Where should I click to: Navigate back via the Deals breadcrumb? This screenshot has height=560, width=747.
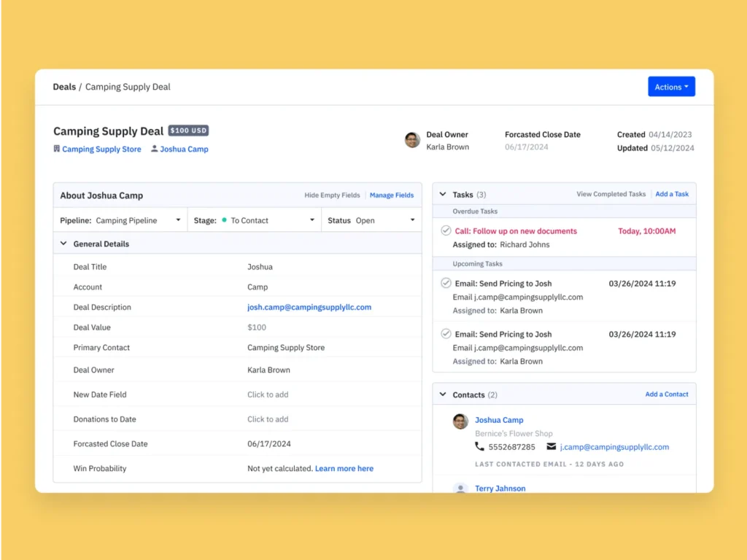point(64,86)
